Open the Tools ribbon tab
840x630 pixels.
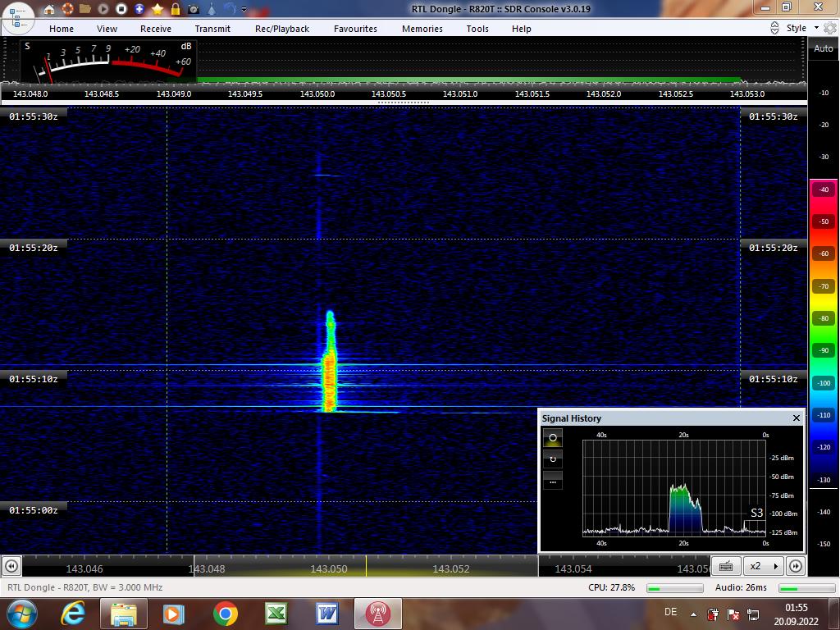pyautogui.click(x=477, y=29)
